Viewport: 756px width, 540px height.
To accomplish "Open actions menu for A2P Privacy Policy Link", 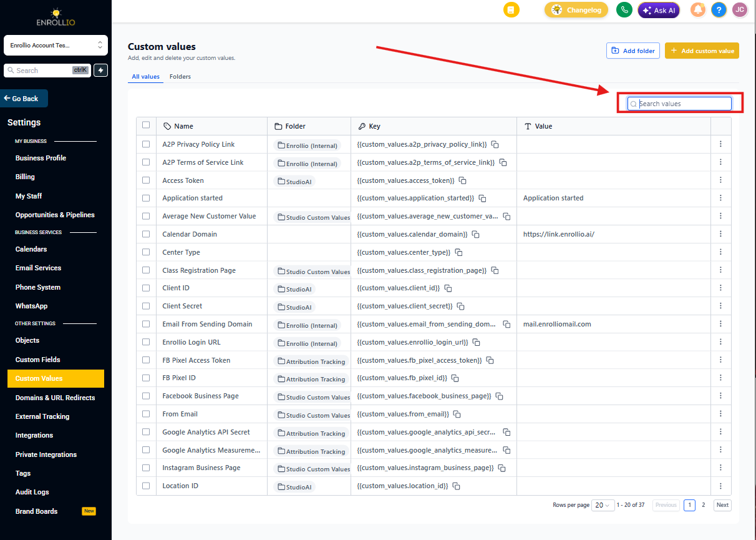I will (720, 144).
